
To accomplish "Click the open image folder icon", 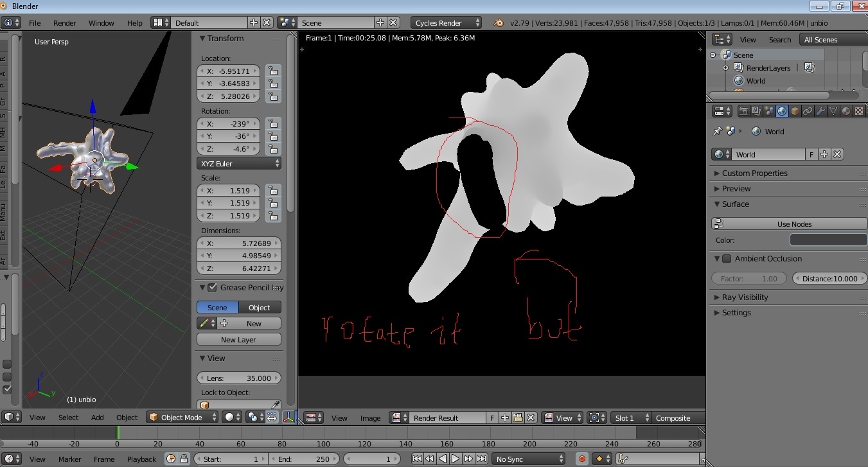I will 518,418.
